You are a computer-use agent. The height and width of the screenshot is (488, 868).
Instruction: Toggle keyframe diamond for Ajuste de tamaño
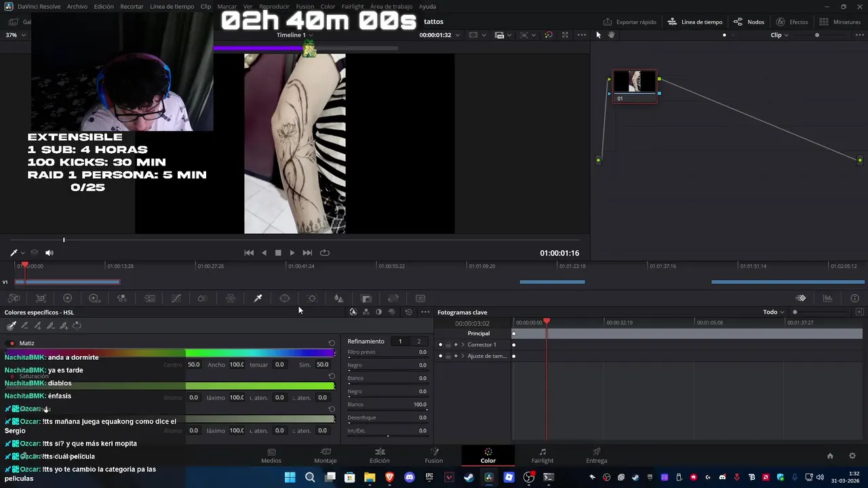tap(456, 356)
